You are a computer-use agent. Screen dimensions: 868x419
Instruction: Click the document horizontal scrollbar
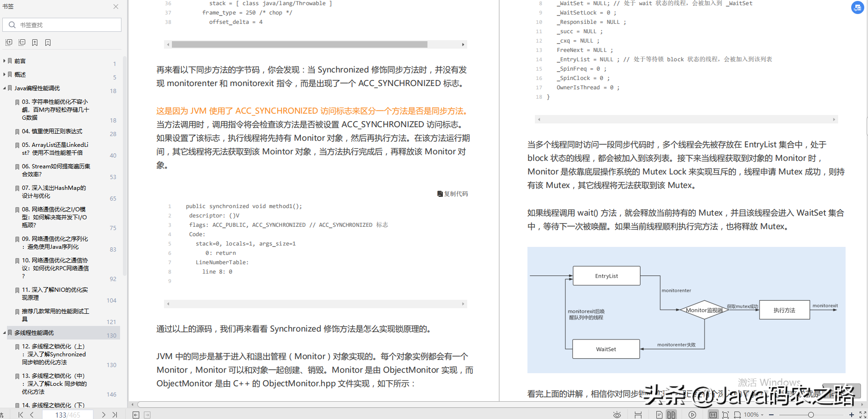pyautogui.click(x=498, y=405)
